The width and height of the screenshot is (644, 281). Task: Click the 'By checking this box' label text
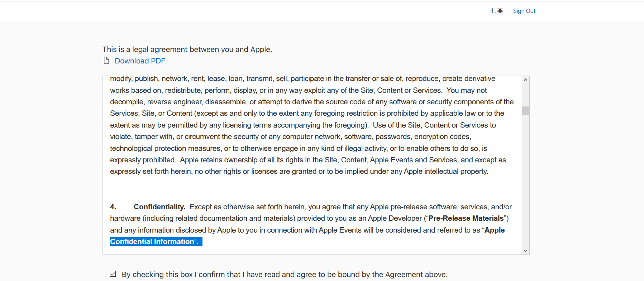[x=285, y=275]
